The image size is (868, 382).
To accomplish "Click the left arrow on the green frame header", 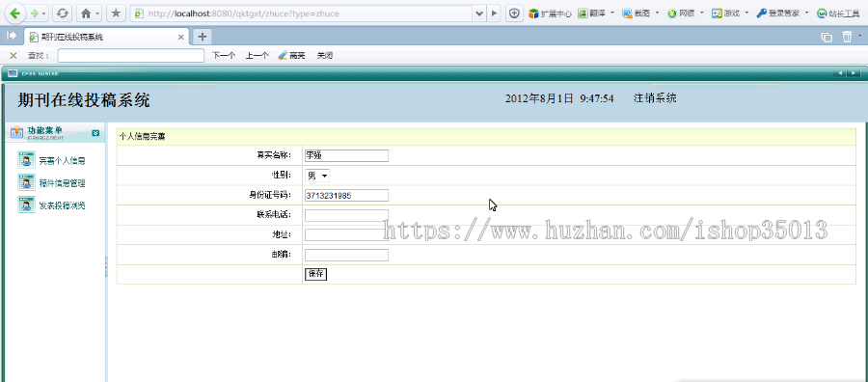I will 840,72.
